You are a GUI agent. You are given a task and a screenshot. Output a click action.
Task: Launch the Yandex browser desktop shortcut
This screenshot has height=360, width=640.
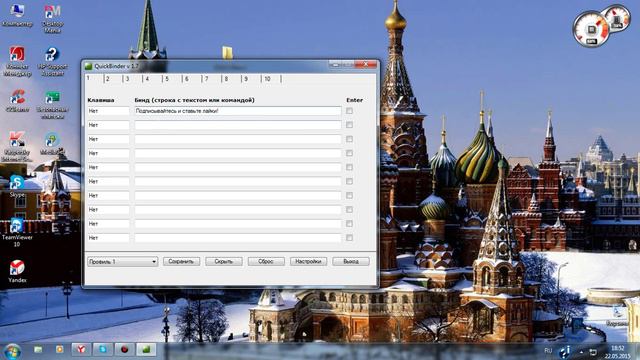17,271
